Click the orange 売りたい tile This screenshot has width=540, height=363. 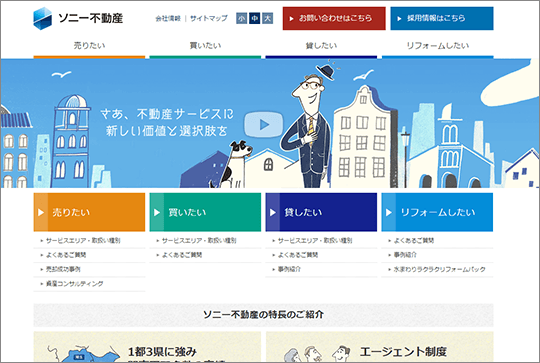pyautogui.click(x=89, y=212)
